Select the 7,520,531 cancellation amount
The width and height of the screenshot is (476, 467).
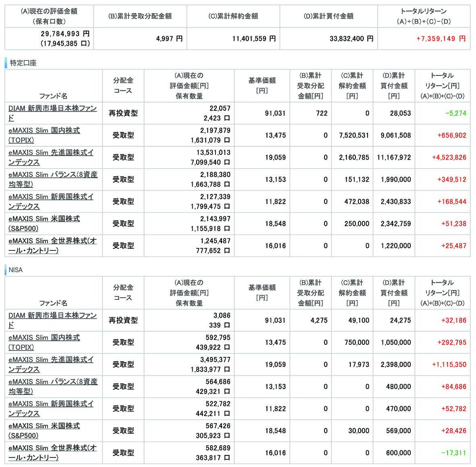(354, 135)
